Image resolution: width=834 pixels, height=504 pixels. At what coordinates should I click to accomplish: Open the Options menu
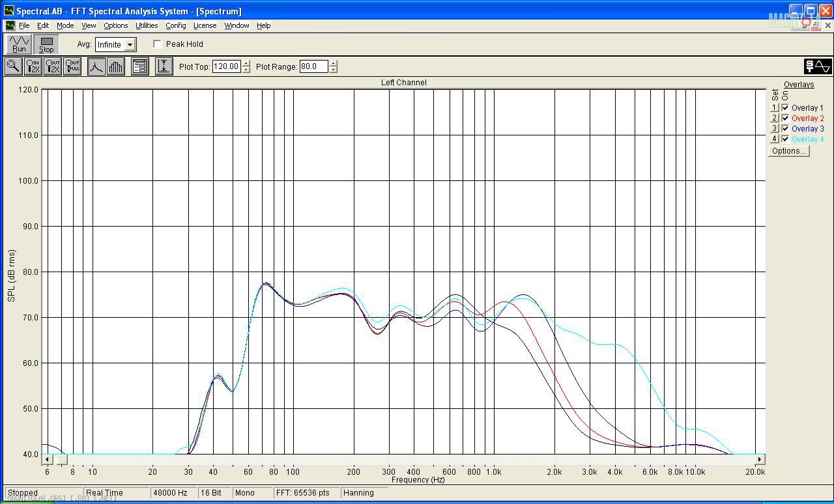[x=116, y=25]
